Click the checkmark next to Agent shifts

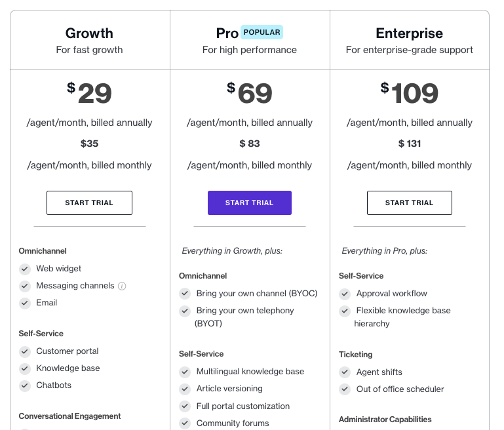click(345, 372)
